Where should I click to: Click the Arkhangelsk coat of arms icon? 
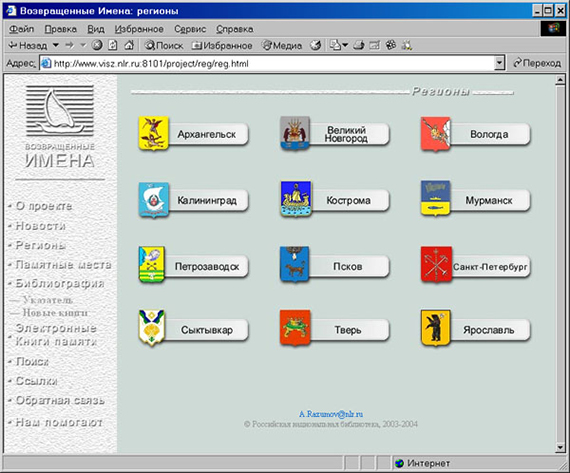(x=153, y=133)
